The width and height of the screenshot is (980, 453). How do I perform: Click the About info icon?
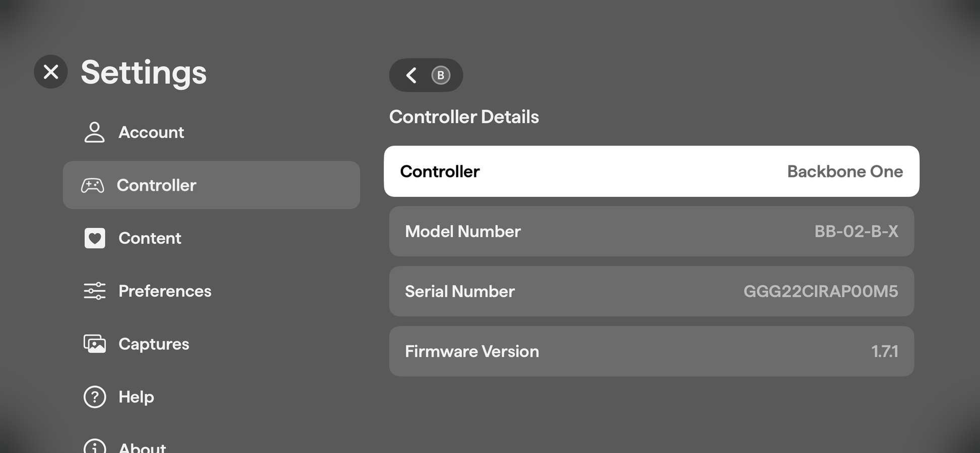(x=95, y=446)
